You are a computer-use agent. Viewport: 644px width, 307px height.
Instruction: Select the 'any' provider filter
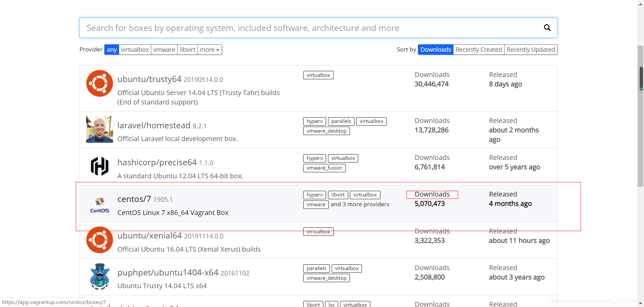coord(112,50)
